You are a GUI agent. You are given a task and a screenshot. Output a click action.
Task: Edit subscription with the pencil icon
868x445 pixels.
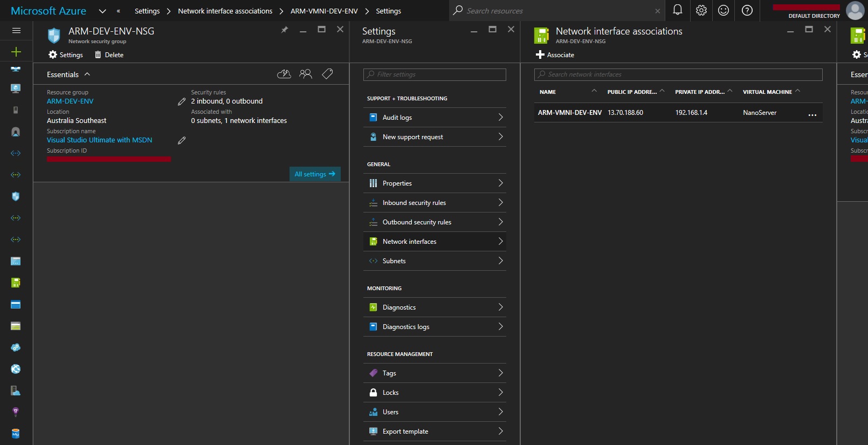tap(182, 140)
